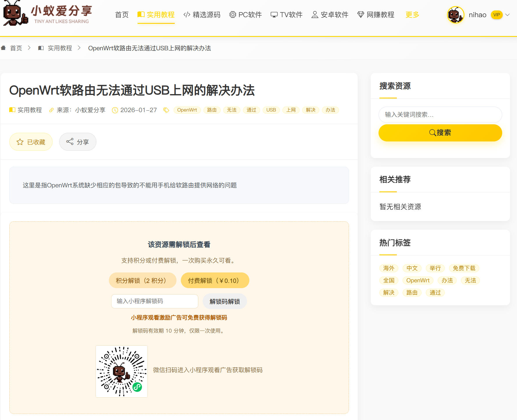The height and width of the screenshot is (420, 517).
Task: Go to the 安卓软件 menu item
Action: [330, 15]
